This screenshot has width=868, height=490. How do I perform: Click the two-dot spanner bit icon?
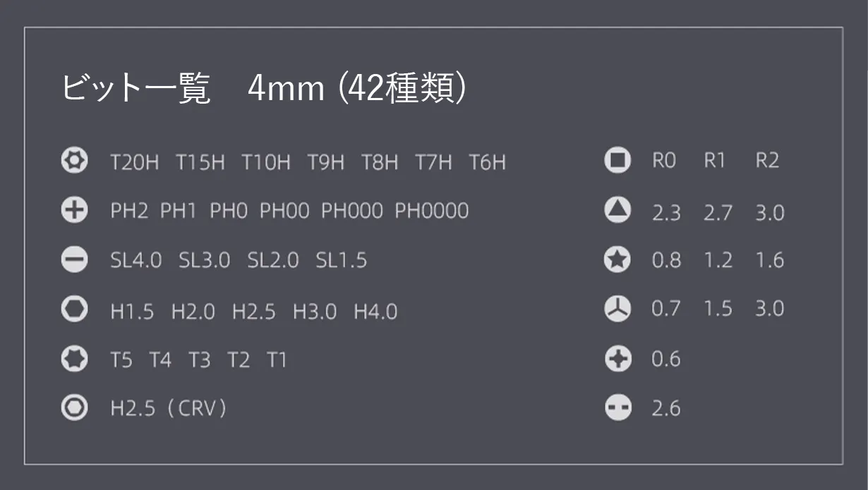pyautogui.click(x=618, y=408)
